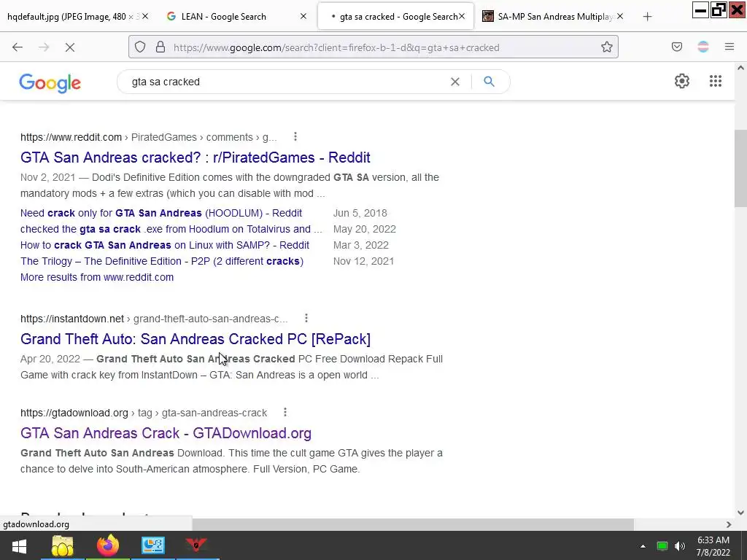Open the tracking protection shield icon
This screenshot has height=560, width=747.
(139, 47)
